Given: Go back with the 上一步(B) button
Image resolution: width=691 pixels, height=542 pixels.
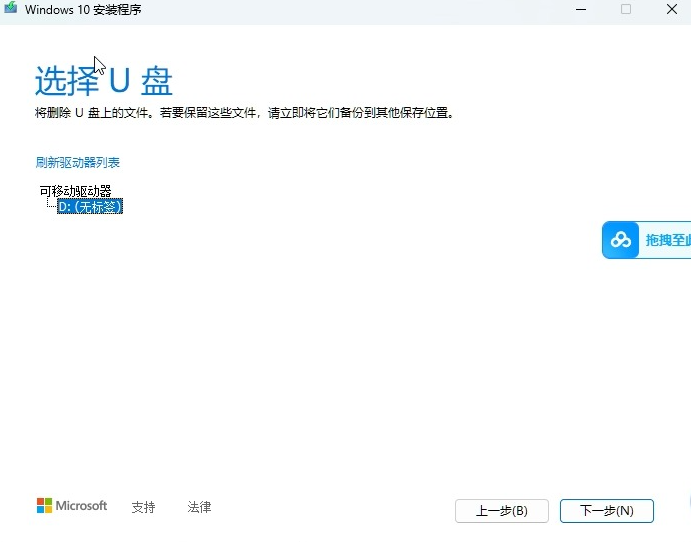Looking at the screenshot, I should pos(501,511).
